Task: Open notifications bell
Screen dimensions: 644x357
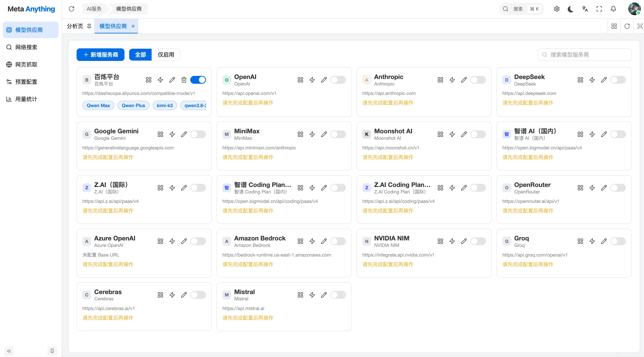Action: click(x=613, y=9)
